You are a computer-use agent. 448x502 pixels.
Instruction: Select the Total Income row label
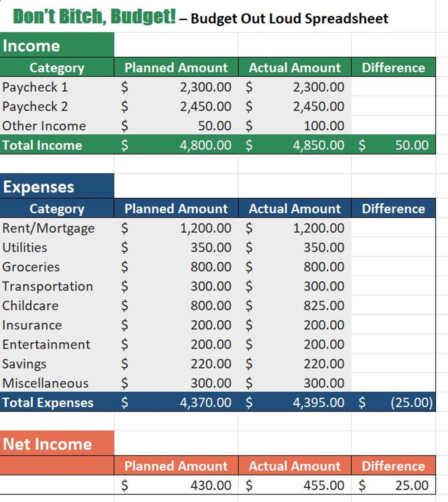pos(41,146)
